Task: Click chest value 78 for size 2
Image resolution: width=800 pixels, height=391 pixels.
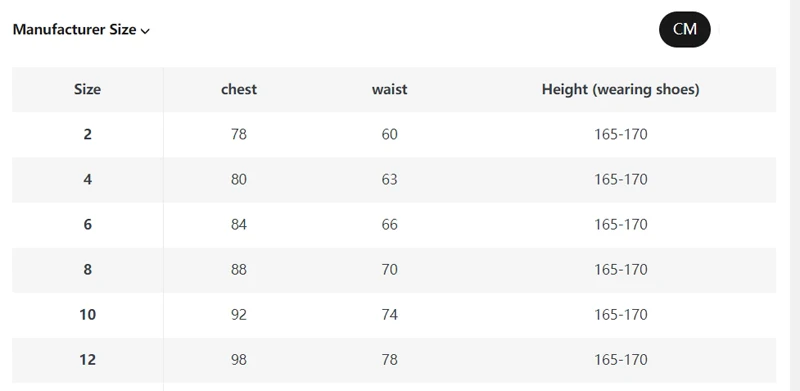Action: coord(239,134)
